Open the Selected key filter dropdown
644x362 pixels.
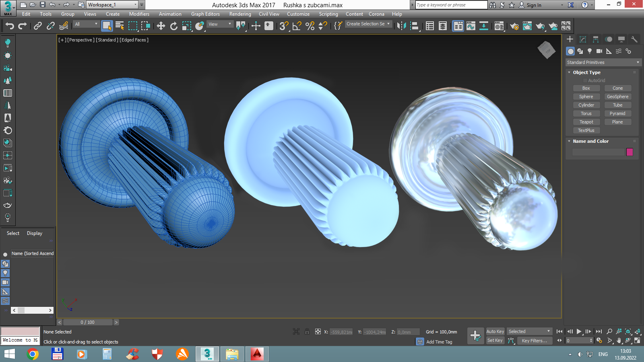(x=529, y=331)
